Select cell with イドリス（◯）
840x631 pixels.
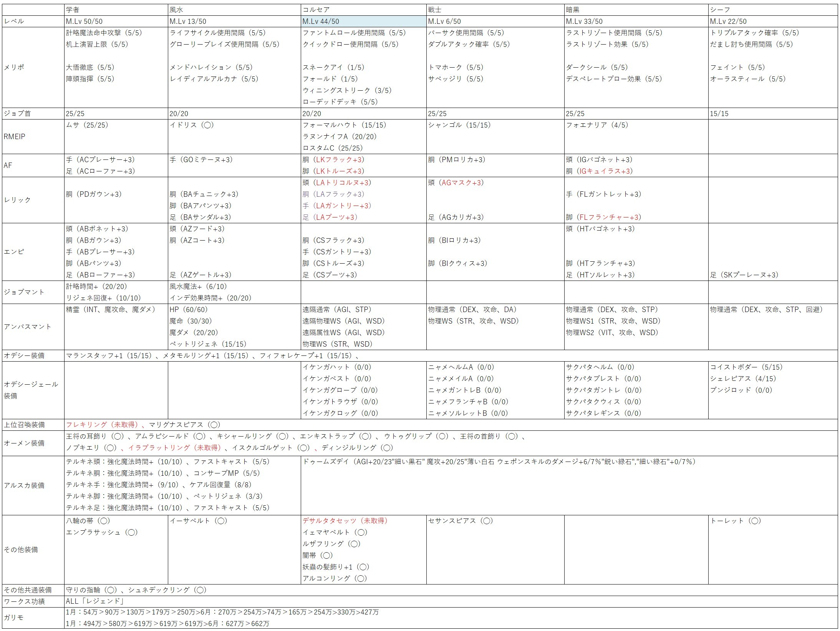pyautogui.click(x=192, y=125)
